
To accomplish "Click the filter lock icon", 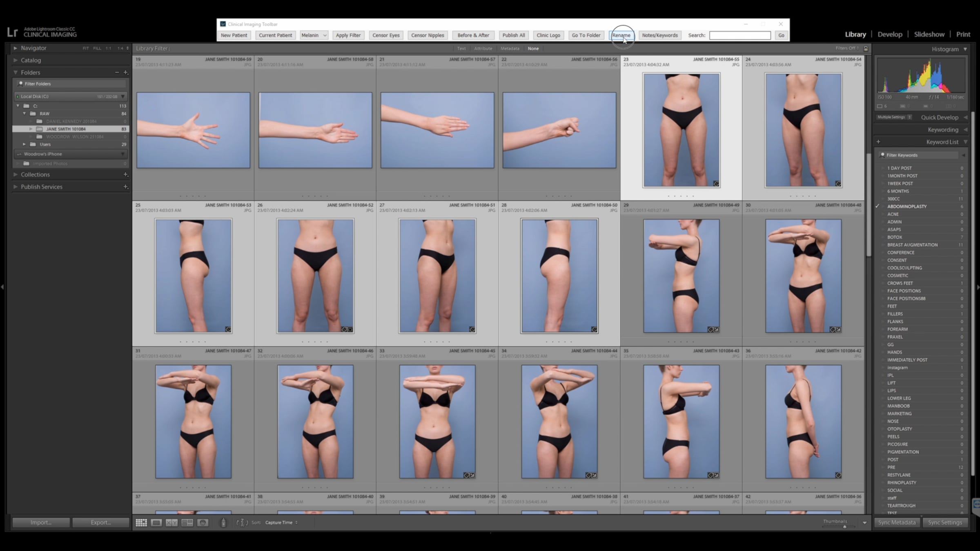I will coord(865,48).
